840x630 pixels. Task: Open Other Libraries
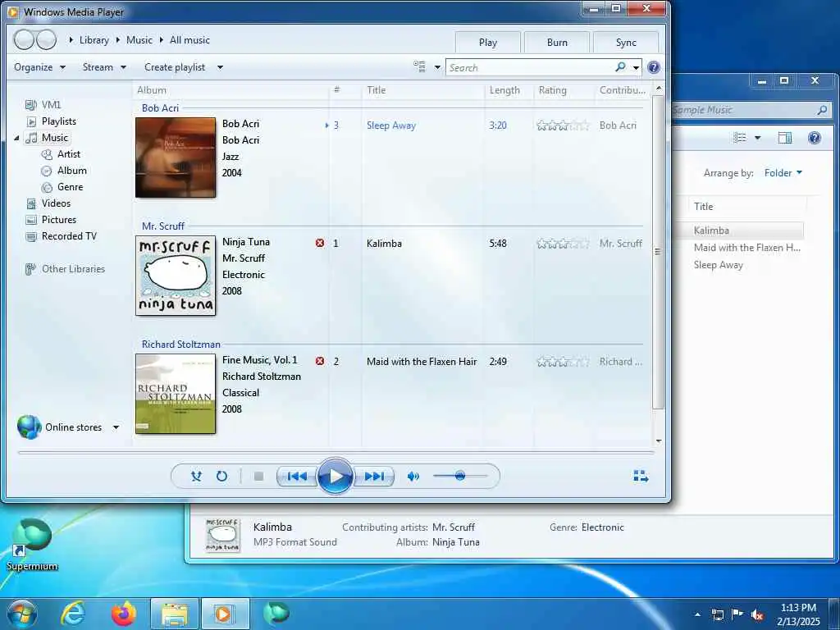[x=66, y=269]
